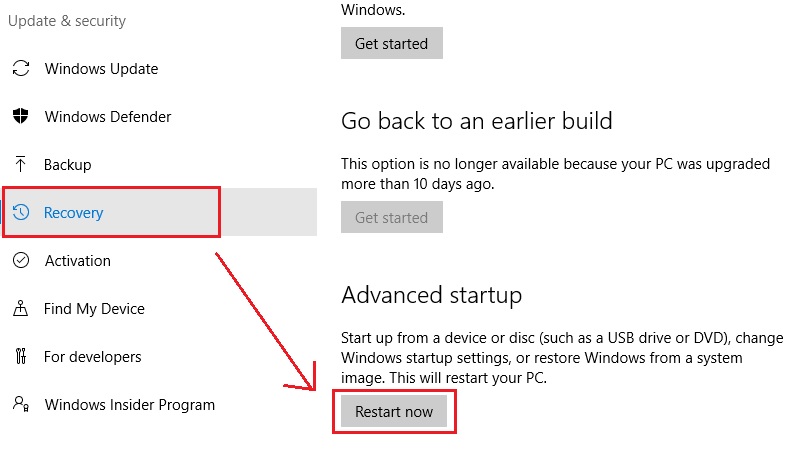Go to Windows Defender settings
This screenshot has height=454, width=794.
pyautogui.click(x=108, y=117)
